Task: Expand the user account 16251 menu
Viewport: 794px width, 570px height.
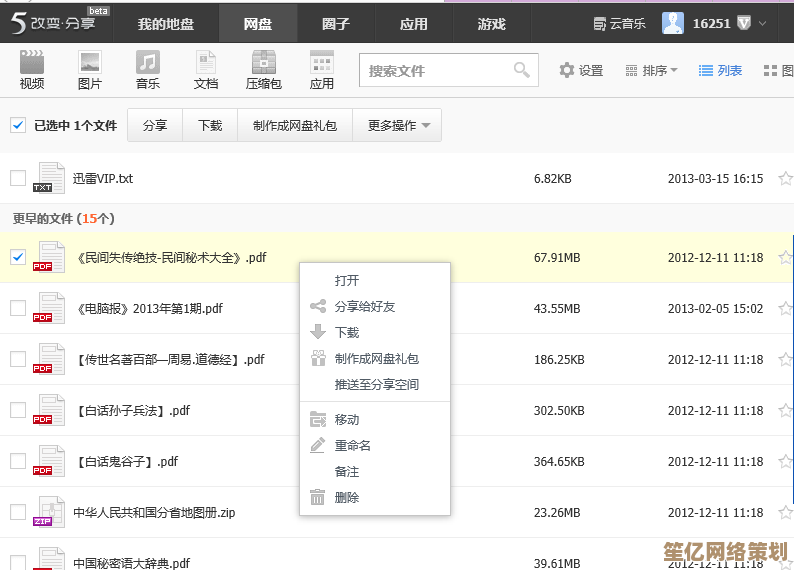Action: (x=763, y=22)
